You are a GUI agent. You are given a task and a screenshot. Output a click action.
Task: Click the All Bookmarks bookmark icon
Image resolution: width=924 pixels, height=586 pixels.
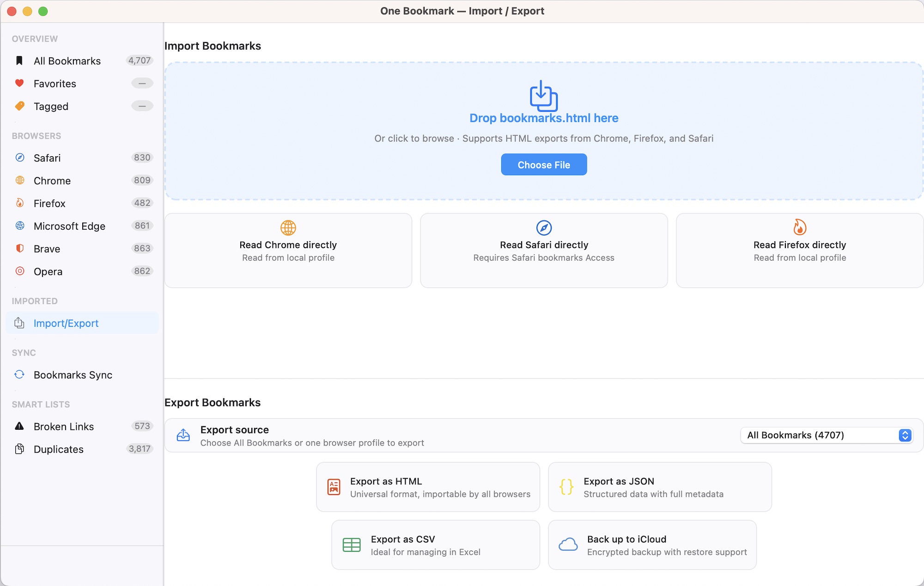(19, 61)
